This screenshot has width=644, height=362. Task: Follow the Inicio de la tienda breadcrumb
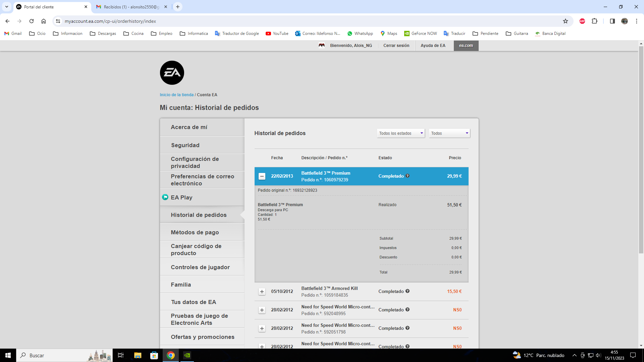click(x=176, y=95)
